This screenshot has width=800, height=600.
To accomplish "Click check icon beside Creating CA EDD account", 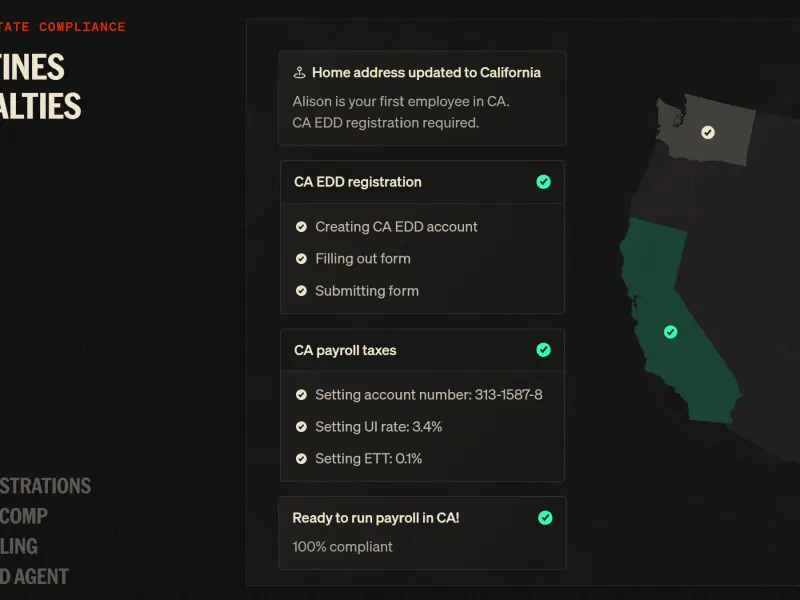I will [x=302, y=227].
